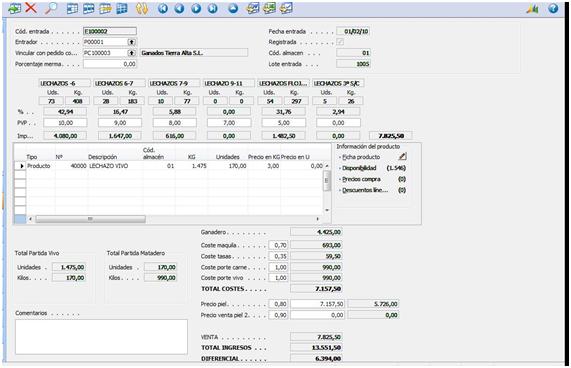Go to the next record
571x368 pixels.
click(196, 8)
